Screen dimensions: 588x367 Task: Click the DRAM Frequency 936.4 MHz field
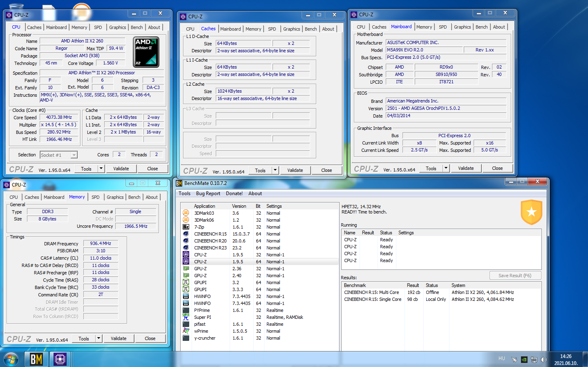pyautogui.click(x=101, y=243)
